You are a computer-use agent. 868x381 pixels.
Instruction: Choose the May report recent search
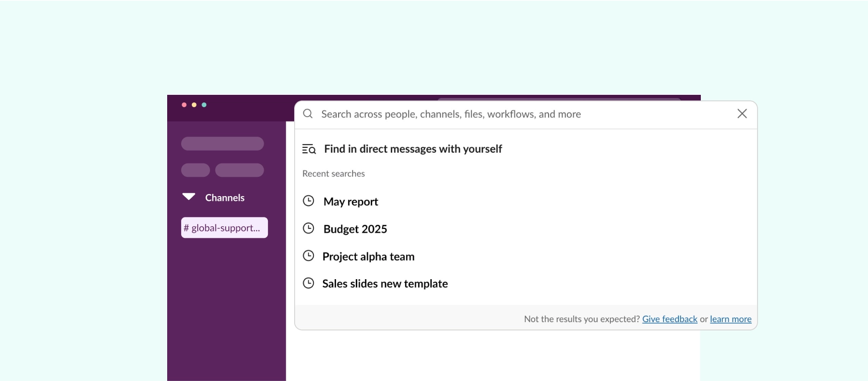pyautogui.click(x=350, y=202)
